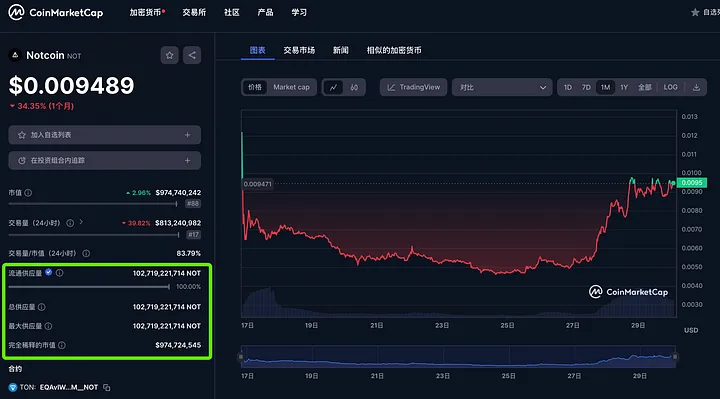Image resolution: width=720 pixels, height=399 pixels.
Task: Star Notcoin with the favorite icon button
Action: [169, 56]
